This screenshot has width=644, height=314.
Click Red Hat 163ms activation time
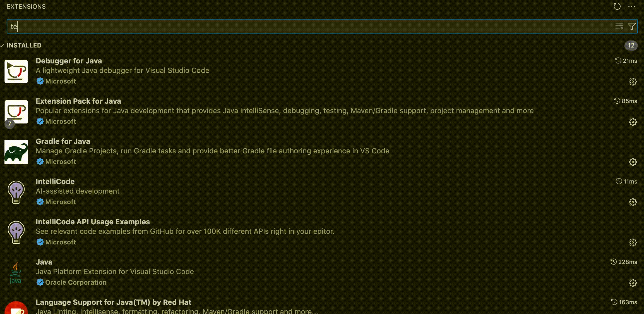[624, 302]
